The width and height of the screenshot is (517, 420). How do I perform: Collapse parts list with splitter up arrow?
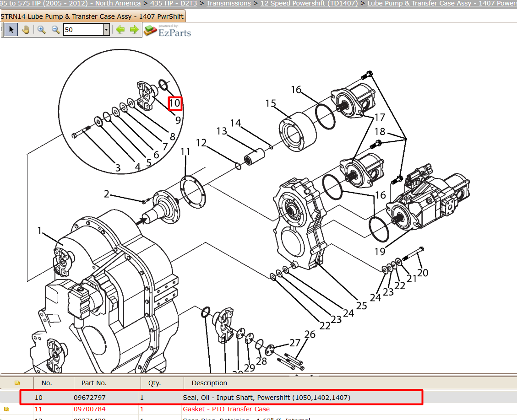point(296,375)
